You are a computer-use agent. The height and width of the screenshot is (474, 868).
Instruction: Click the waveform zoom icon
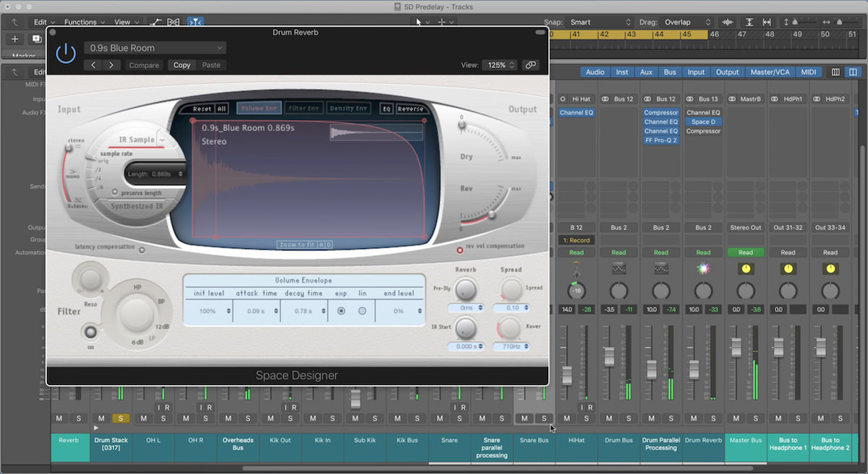pos(727,22)
